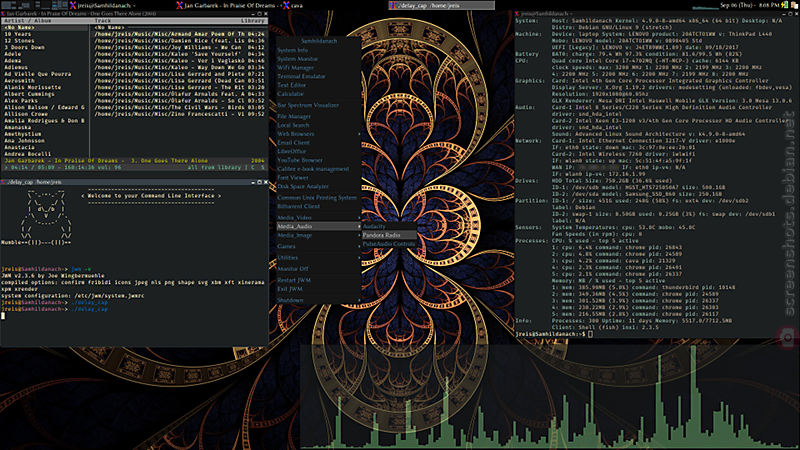Select the Joy Williams track row
This screenshot has height=450, width=800.
point(179,47)
